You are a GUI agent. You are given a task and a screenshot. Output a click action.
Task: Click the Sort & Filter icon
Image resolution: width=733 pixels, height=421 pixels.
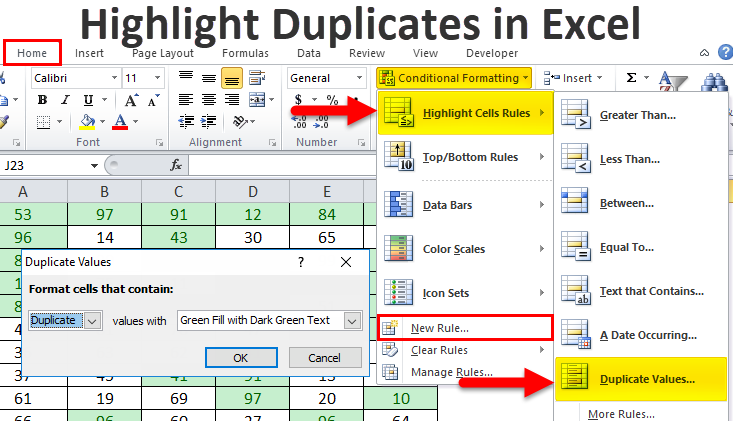tap(673, 81)
